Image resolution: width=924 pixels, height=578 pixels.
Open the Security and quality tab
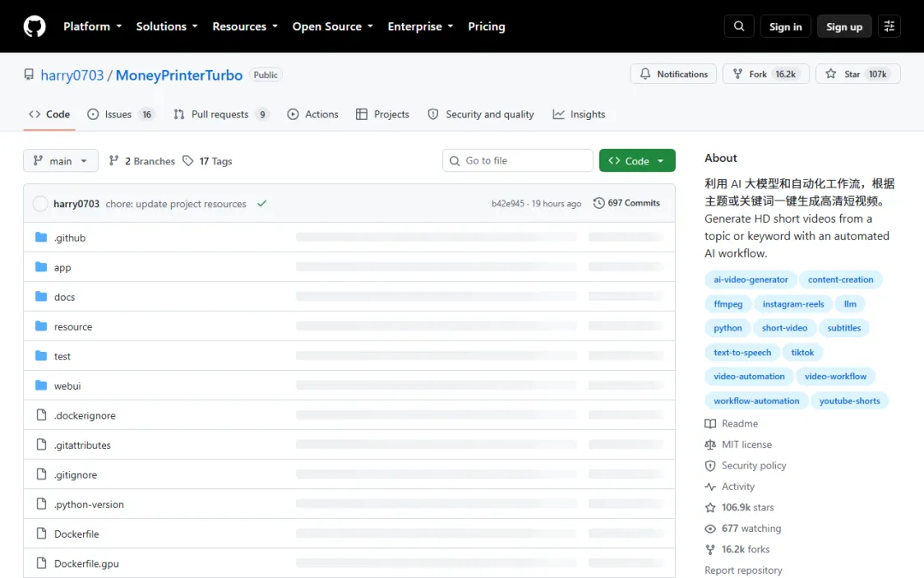click(481, 115)
